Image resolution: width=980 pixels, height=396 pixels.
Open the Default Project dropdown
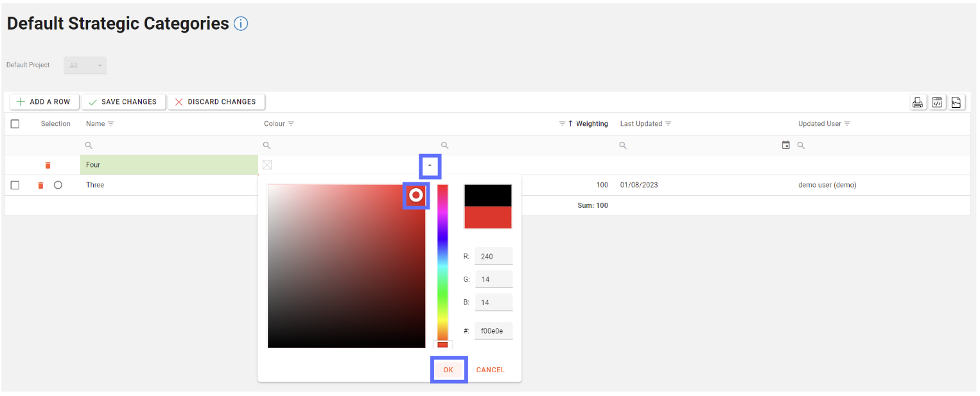85,65
